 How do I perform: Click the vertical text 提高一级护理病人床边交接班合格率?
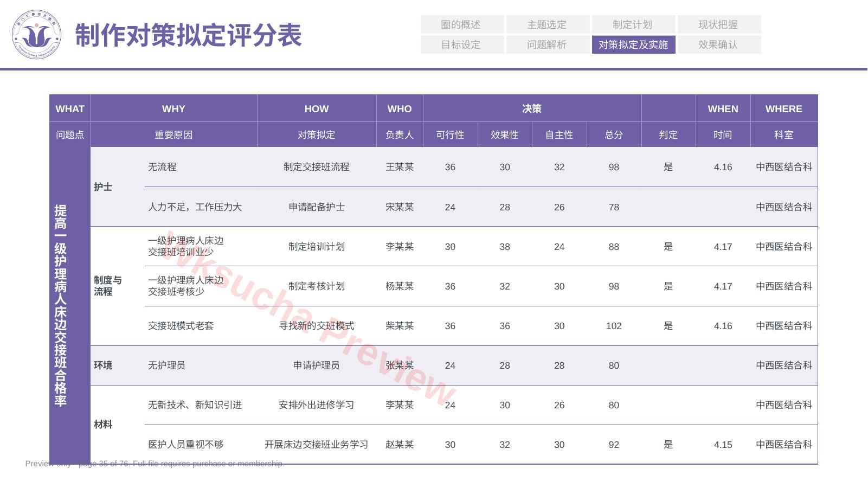60,305
